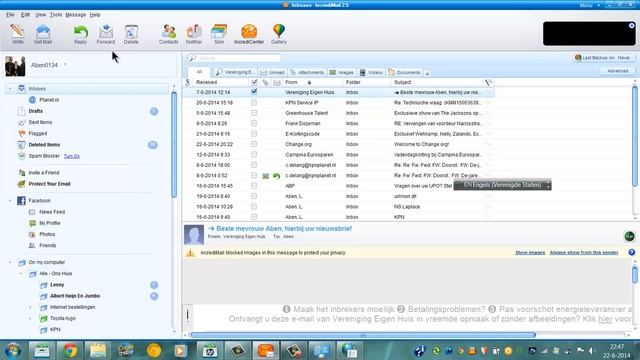Viewport: 640px width, 360px height.
Task: Click Always show from this sender
Action: [x=584, y=253]
